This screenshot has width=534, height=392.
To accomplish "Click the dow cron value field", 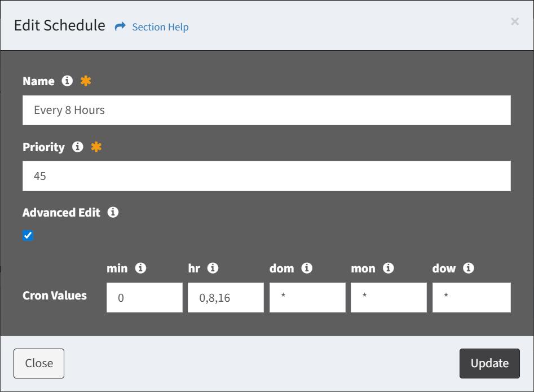I will [x=471, y=298].
